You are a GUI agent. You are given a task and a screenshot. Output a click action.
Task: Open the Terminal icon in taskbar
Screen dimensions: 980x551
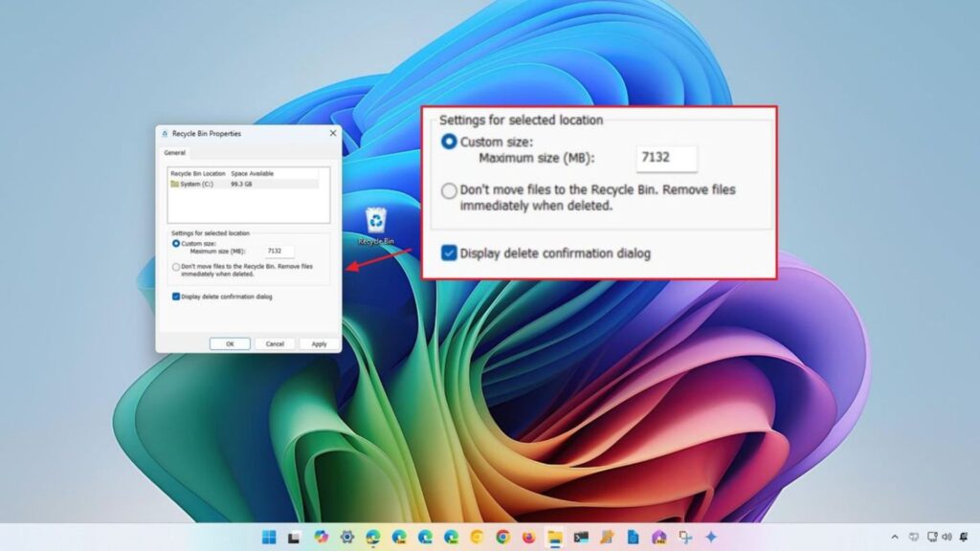(581, 537)
